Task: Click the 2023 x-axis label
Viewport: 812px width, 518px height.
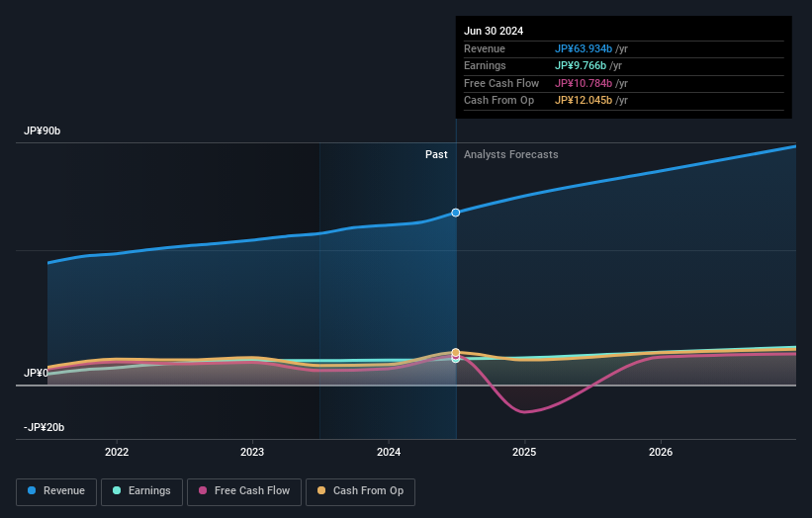Action: [x=252, y=452]
